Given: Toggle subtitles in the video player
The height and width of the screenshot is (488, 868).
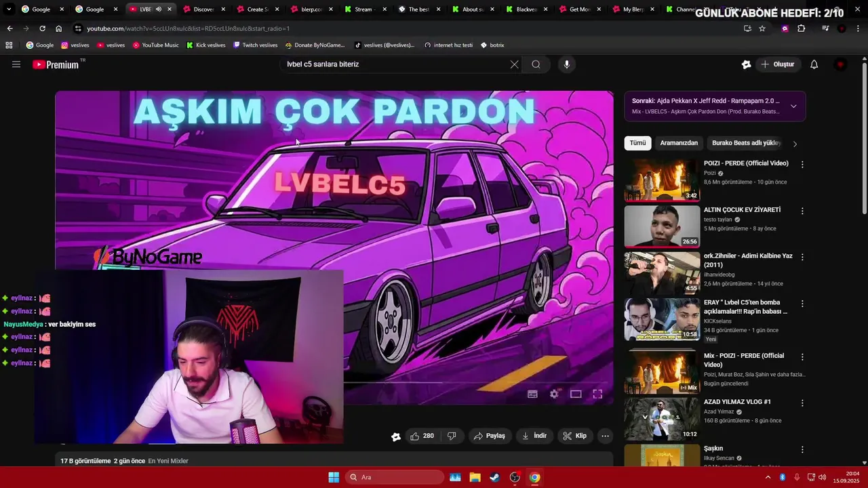Looking at the screenshot, I should tap(532, 394).
